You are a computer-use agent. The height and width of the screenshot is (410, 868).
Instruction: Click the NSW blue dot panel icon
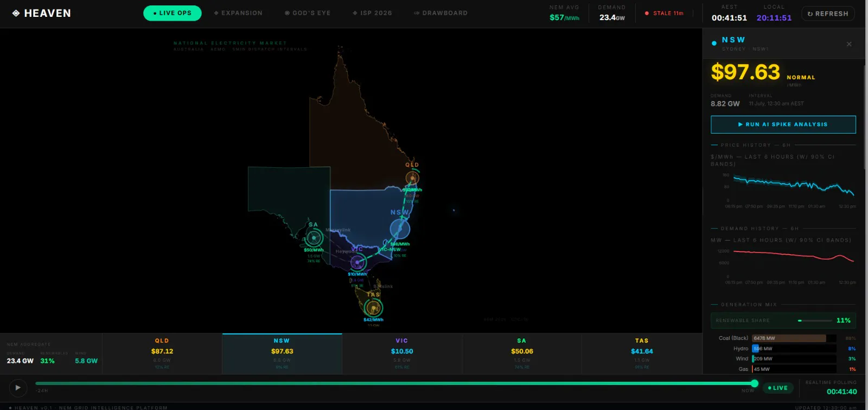click(x=714, y=43)
